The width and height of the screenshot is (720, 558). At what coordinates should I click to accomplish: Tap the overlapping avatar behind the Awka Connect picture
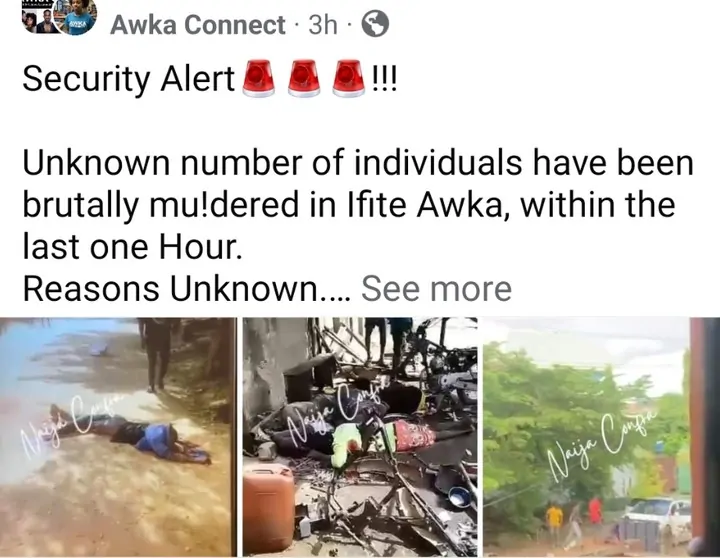click(38, 18)
